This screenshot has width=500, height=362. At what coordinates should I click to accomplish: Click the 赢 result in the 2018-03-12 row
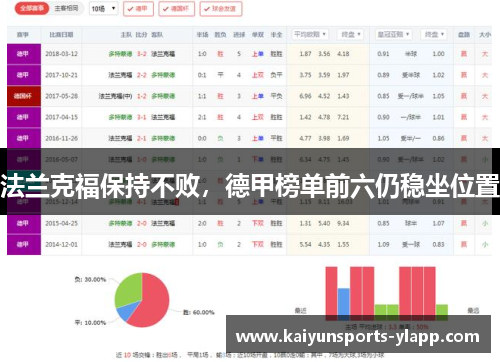click(464, 54)
